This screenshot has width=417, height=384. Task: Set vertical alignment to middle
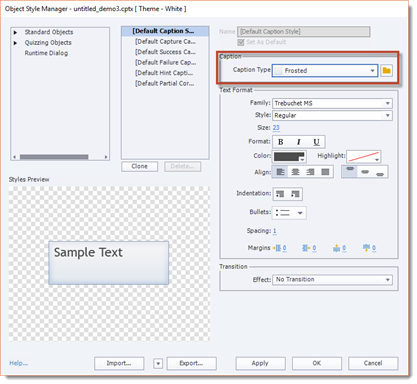365,172
